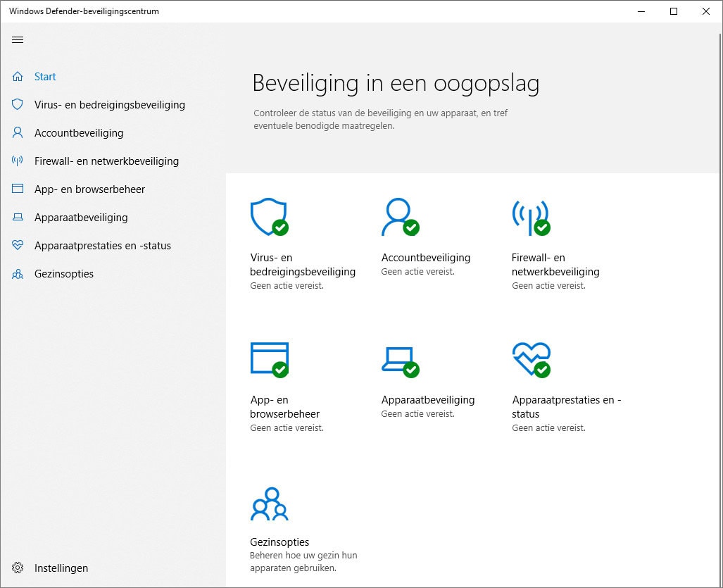The width and height of the screenshot is (723, 588).
Task: Select the Accountbeveiliging shield person icon
Action: pyautogui.click(x=16, y=132)
